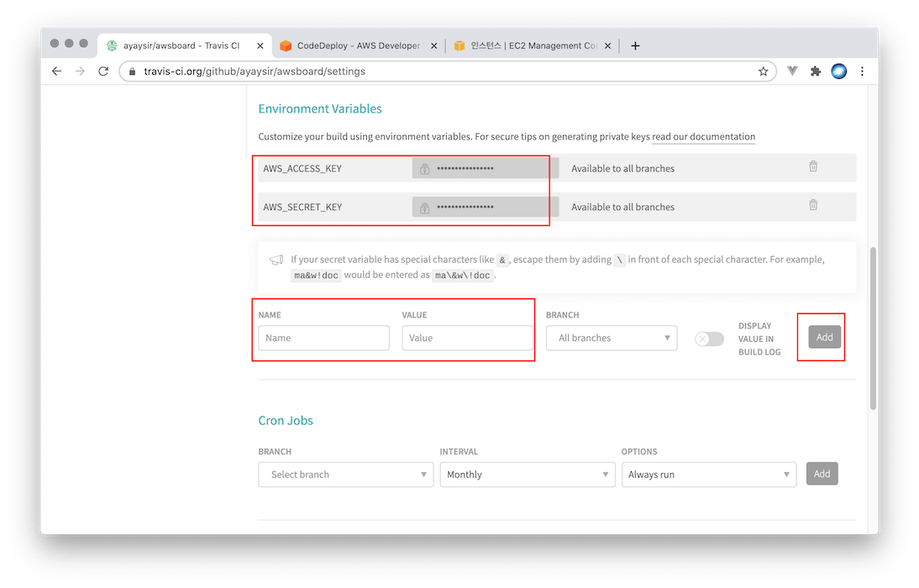Open the Select branch dropdown for cron
This screenshot has height=588, width=919.
[x=345, y=475]
